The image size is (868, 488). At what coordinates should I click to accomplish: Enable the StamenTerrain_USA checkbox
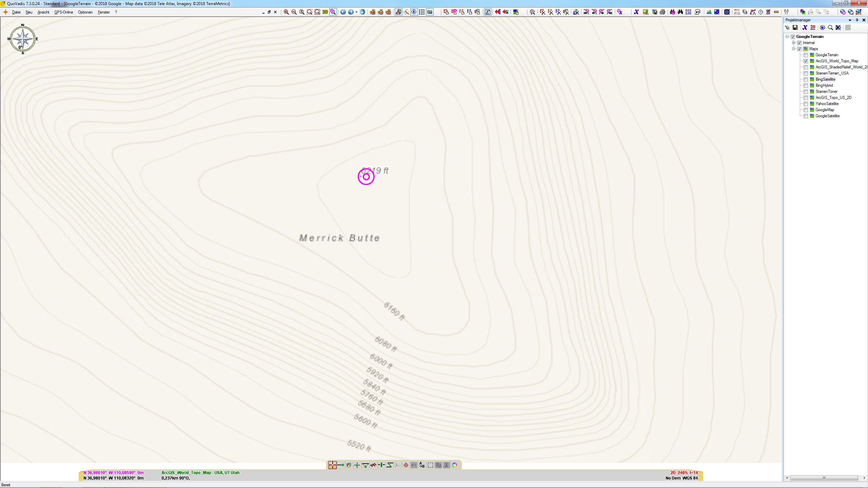click(806, 73)
